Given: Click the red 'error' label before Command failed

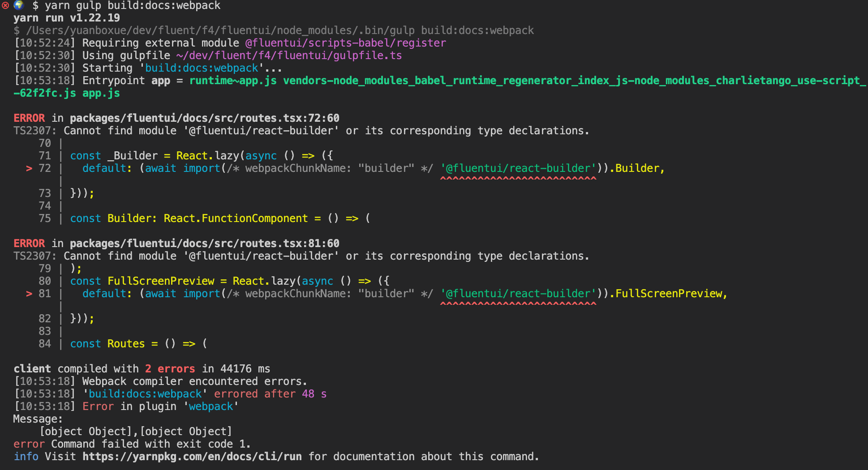Looking at the screenshot, I should (29, 444).
